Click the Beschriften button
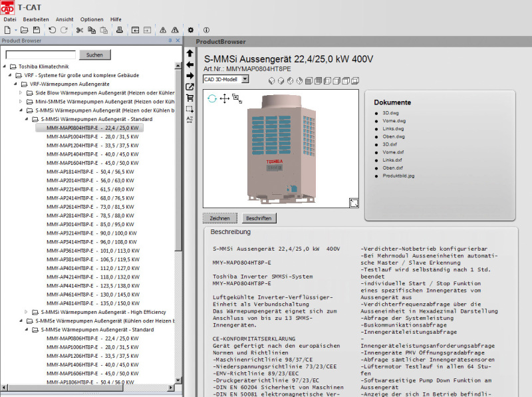The image size is (532, 397). (259, 218)
